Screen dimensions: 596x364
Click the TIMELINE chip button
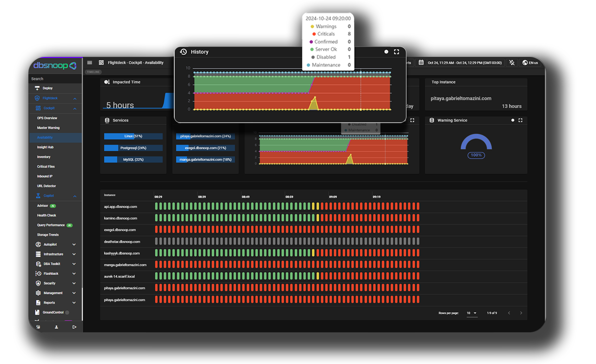[x=93, y=72]
